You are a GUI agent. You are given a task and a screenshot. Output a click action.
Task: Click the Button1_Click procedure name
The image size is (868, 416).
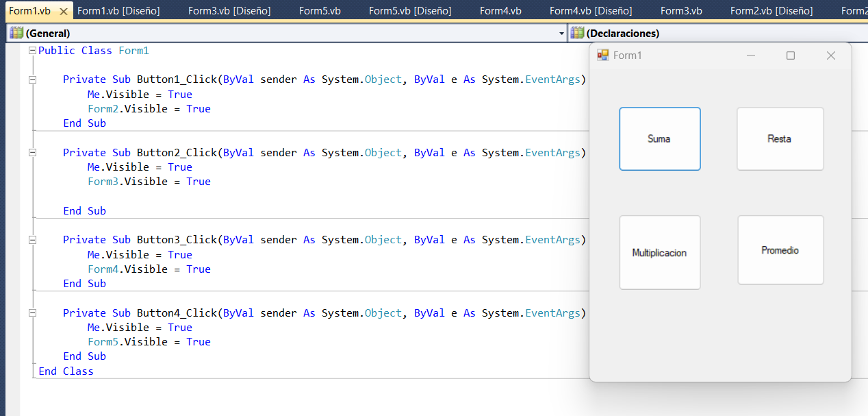coord(177,79)
